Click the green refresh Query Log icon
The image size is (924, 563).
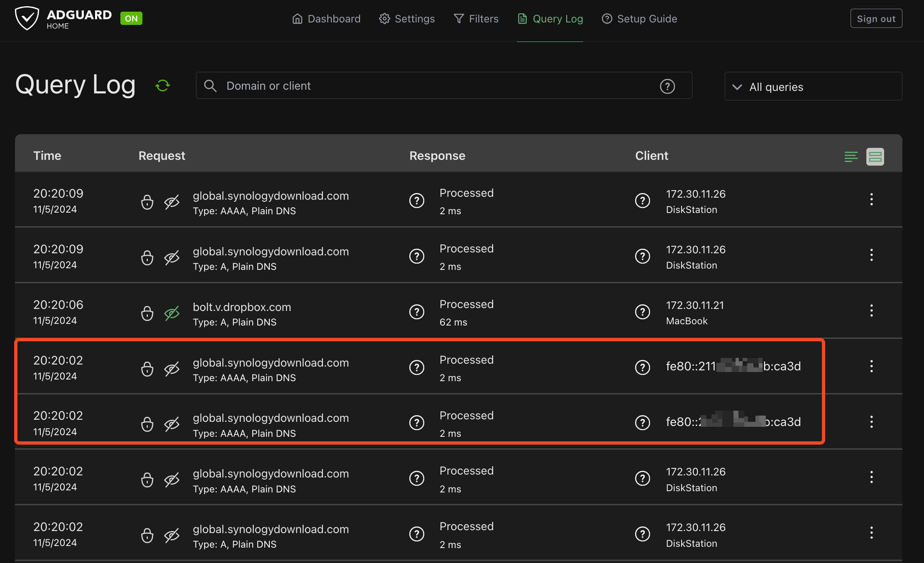click(x=163, y=86)
